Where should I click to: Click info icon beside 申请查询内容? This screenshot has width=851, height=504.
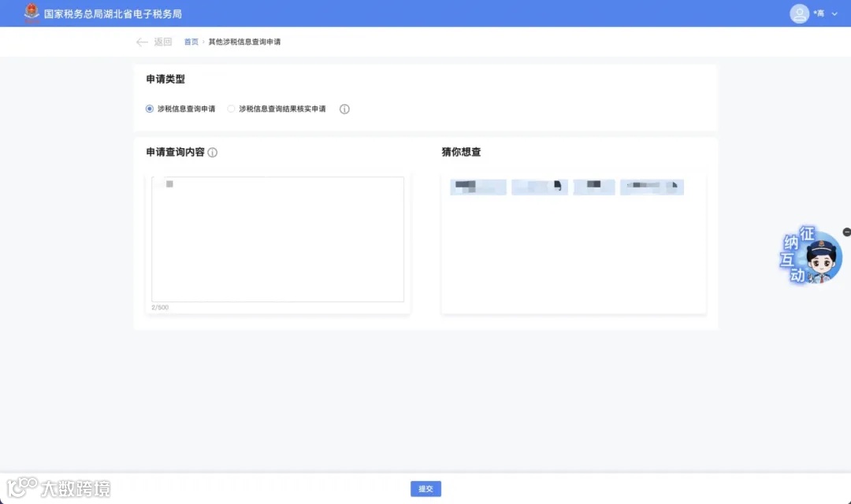click(212, 153)
